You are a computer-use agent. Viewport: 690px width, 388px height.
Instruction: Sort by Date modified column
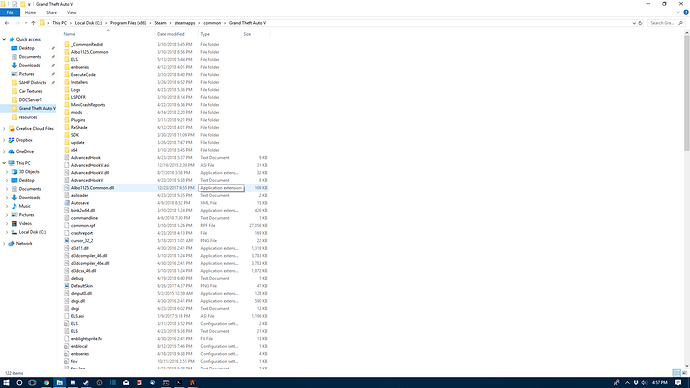[x=171, y=34]
